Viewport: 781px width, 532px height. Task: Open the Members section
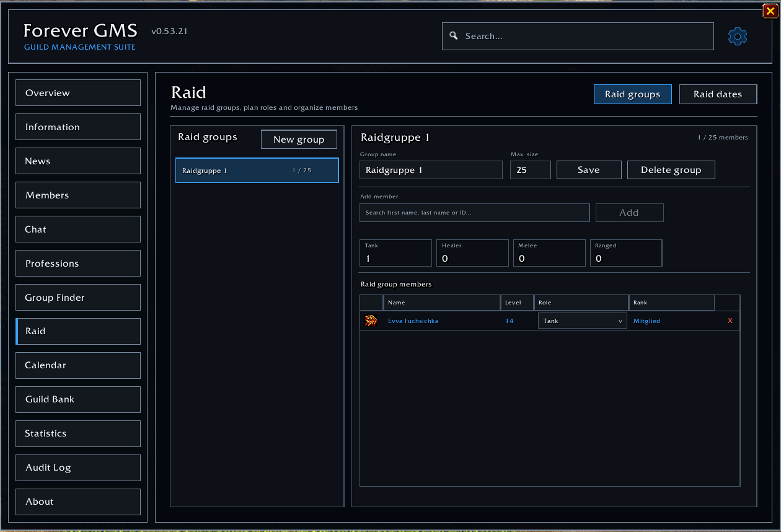(78, 195)
